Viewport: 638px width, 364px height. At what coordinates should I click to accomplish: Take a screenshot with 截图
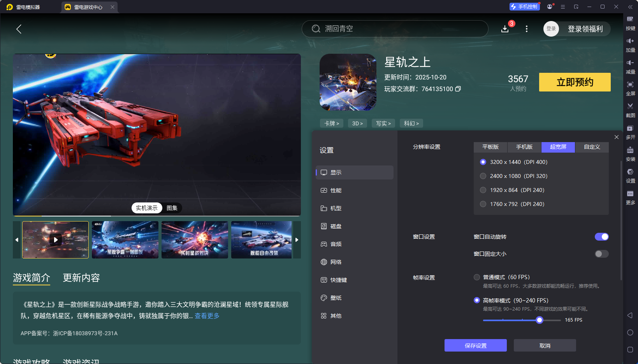tap(630, 111)
